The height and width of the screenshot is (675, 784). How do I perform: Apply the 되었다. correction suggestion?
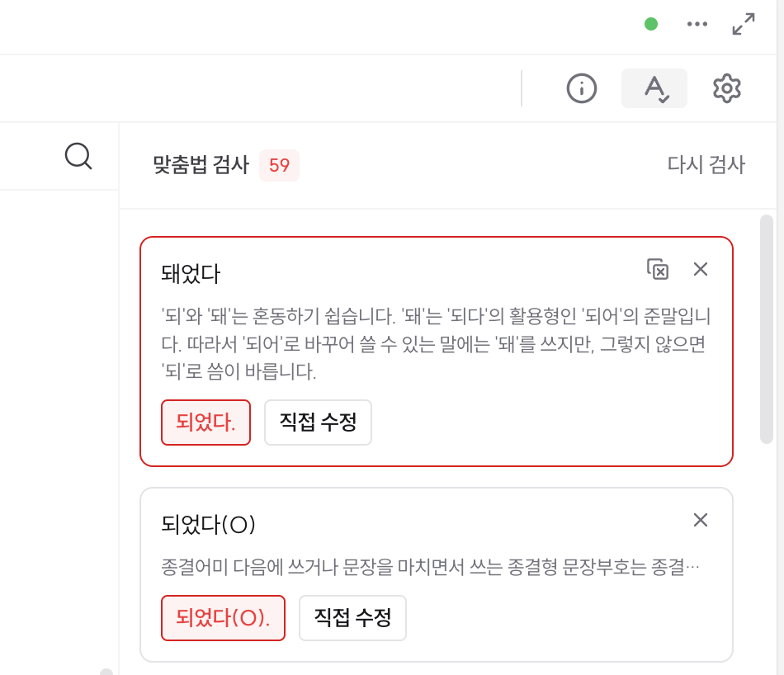(205, 422)
